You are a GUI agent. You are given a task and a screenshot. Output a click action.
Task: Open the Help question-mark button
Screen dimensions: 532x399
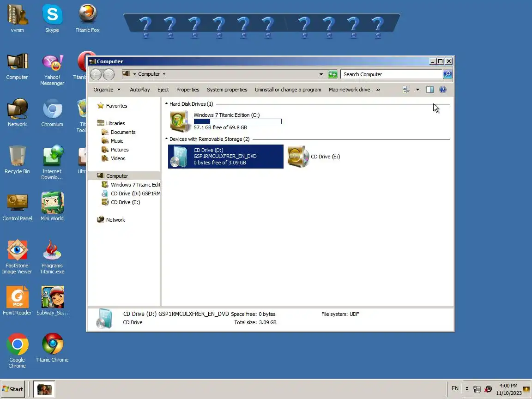click(443, 90)
